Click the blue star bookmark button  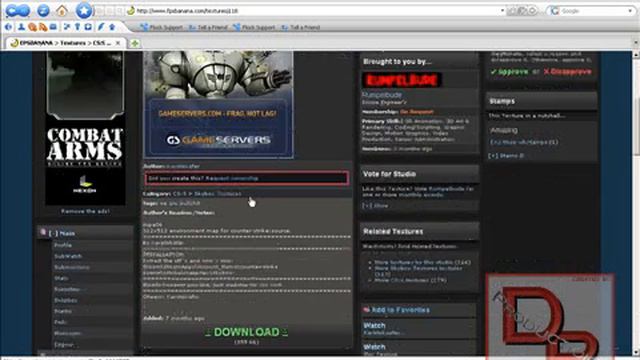click(x=84, y=11)
